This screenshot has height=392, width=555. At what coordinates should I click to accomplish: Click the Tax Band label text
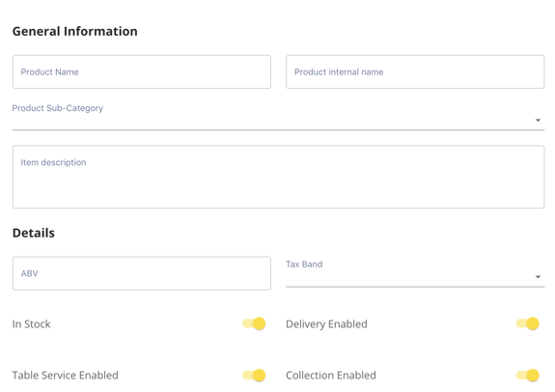click(x=304, y=265)
